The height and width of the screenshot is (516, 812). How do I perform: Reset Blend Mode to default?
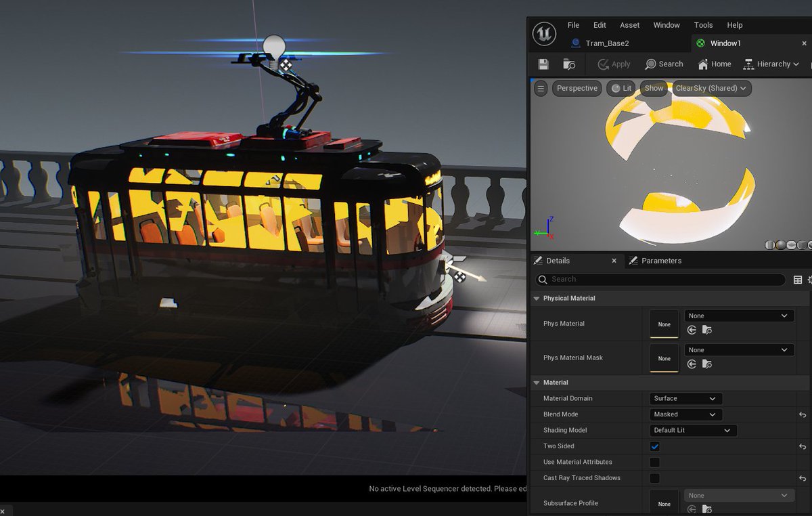(x=803, y=414)
